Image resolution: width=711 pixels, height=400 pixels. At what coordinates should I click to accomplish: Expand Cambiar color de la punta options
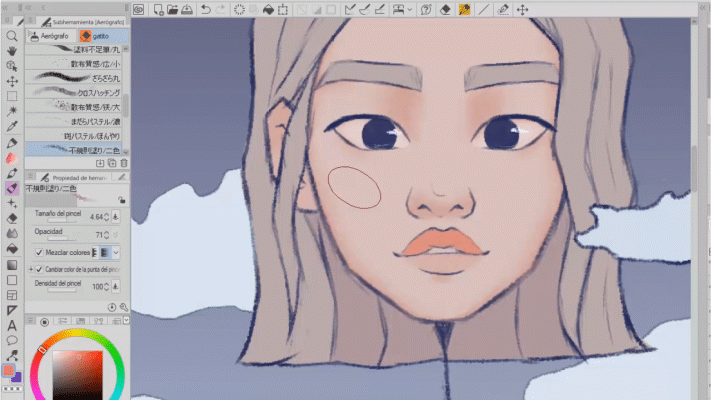tap(30, 269)
